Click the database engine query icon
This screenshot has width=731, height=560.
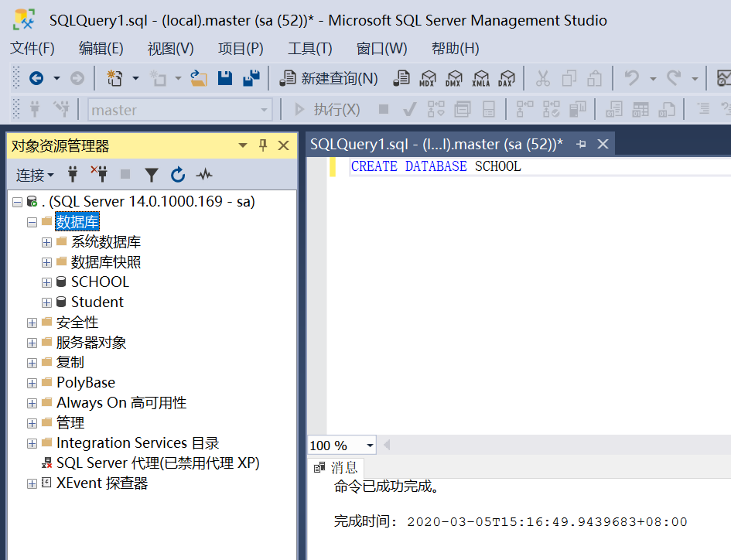click(401, 78)
